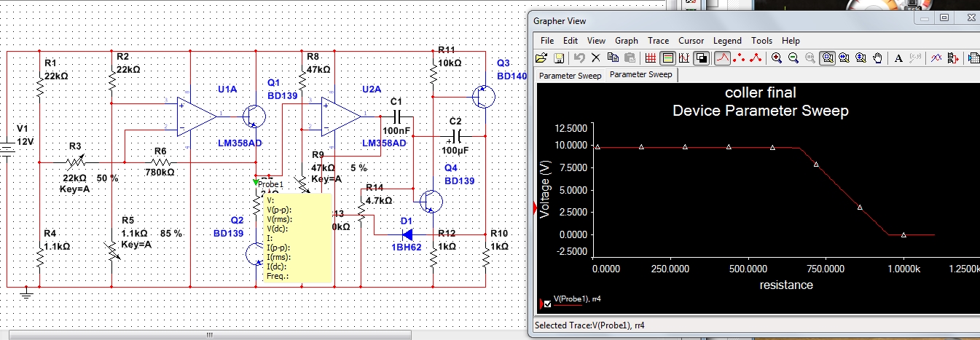Image resolution: width=980 pixels, height=340 pixels.
Task: Open the Trace menu
Action: [659, 41]
